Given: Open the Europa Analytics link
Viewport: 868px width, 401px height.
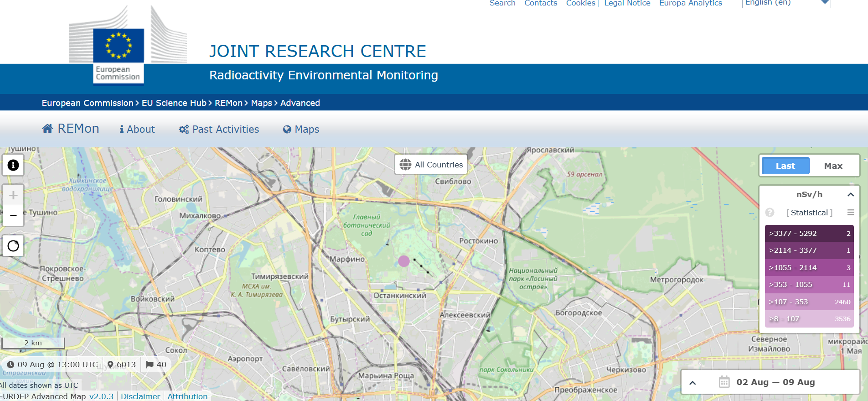Looking at the screenshot, I should click(691, 3).
